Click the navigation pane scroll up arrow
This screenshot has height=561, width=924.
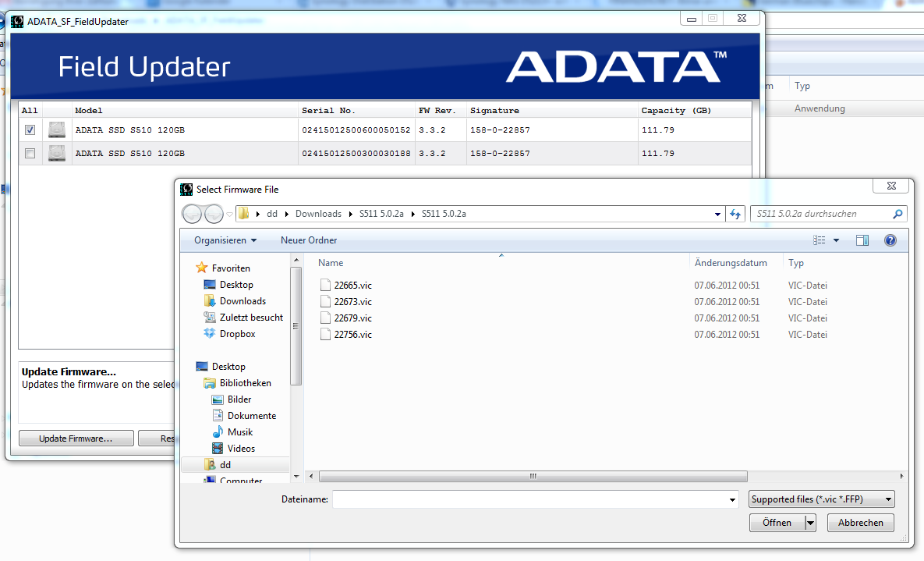tap(296, 260)
